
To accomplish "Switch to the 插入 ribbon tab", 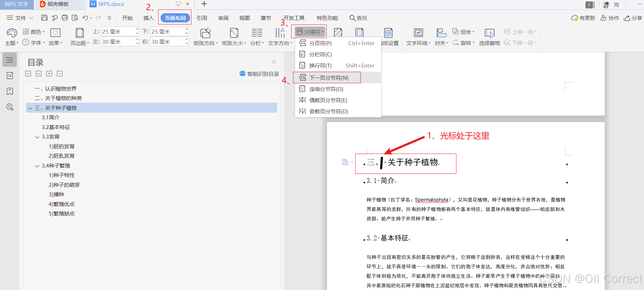I will pos(149,18).
